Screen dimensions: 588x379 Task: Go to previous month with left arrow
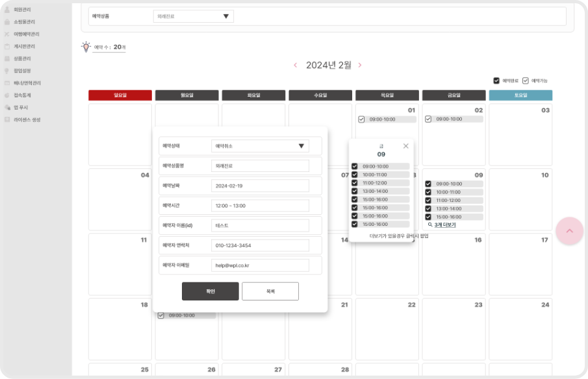pos(296,65)
